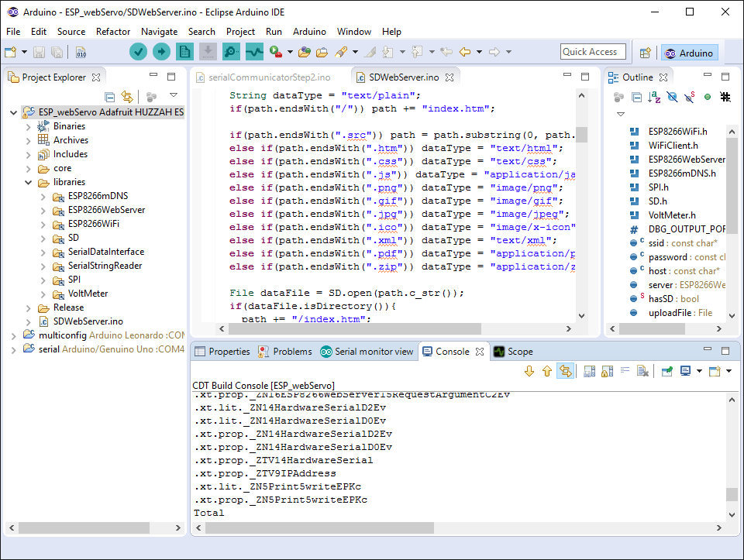Click the console horizontal scrollbar thumb
Screen dimensions: 744x560
click(x=319, y=527)
